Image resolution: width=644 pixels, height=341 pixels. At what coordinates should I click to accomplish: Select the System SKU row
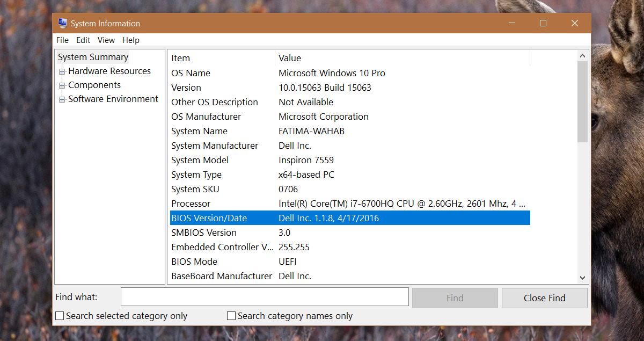click(x=349, y=189)
